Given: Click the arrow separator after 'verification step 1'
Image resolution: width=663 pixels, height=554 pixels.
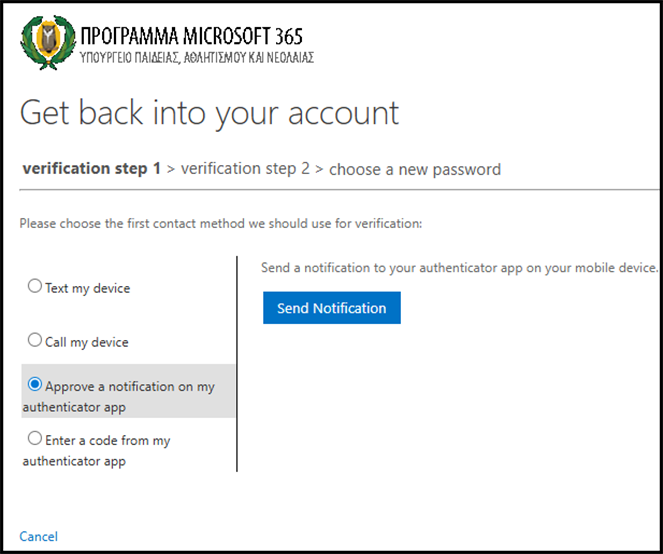Looking at the screenshot, I should [171, 169].
